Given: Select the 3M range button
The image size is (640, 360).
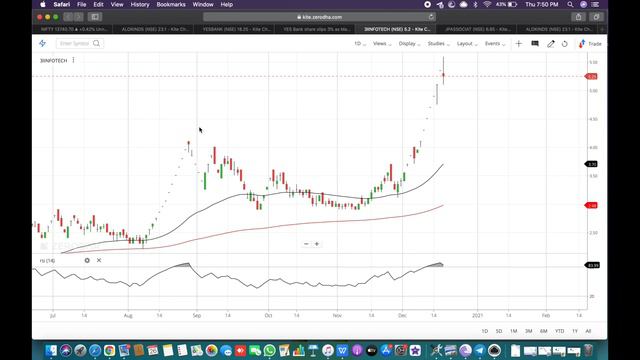Looking at the screenshot, I should click(x=529, y=331).
